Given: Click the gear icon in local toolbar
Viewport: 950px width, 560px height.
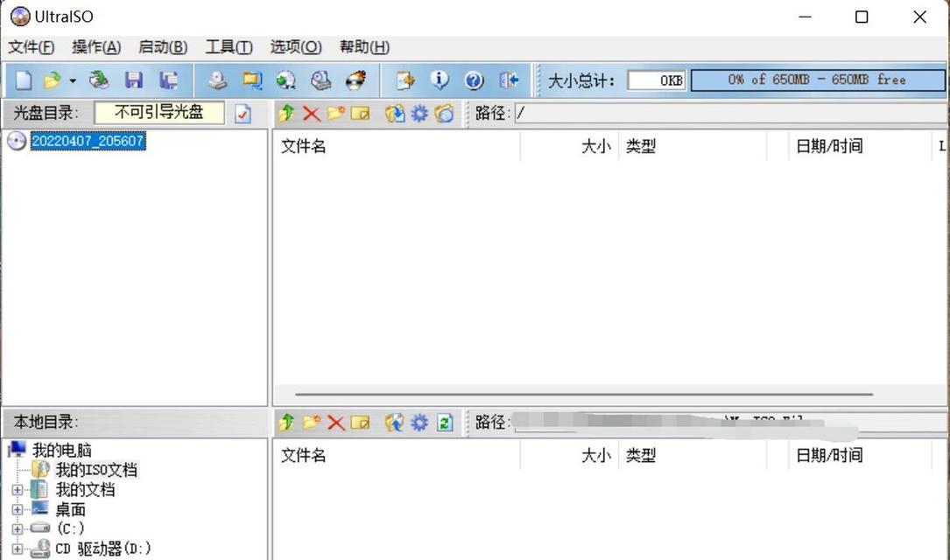Looking at the screenshot, I should 419,422.
